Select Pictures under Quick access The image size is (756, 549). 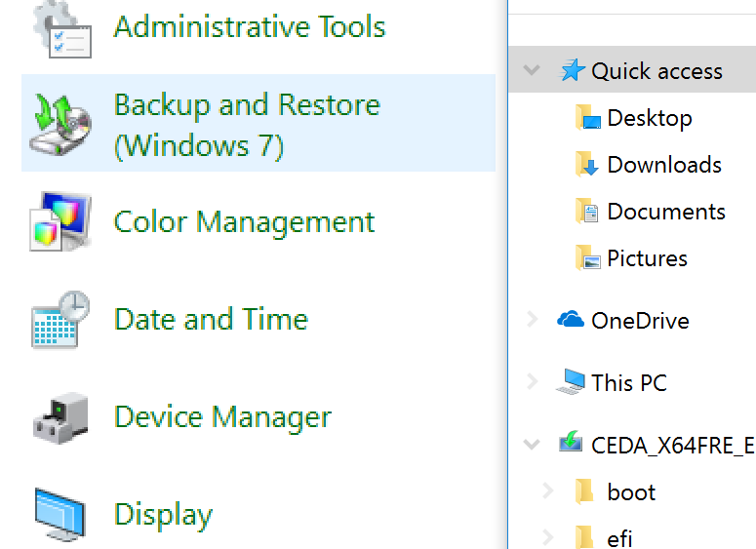[647, 258]
